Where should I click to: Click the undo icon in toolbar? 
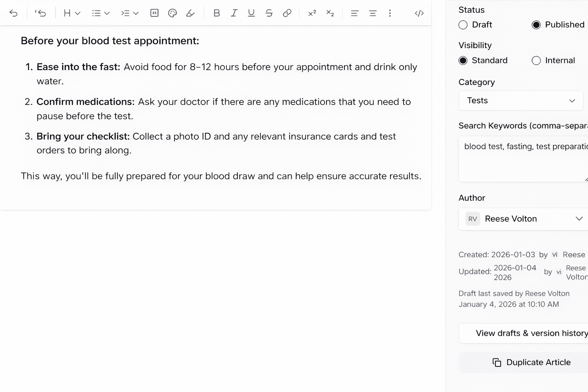(13, 13)
